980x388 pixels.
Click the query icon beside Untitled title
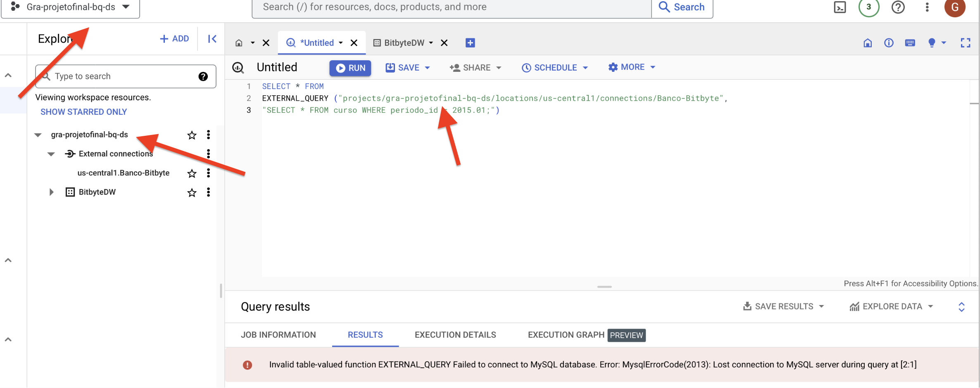[238, 67]
